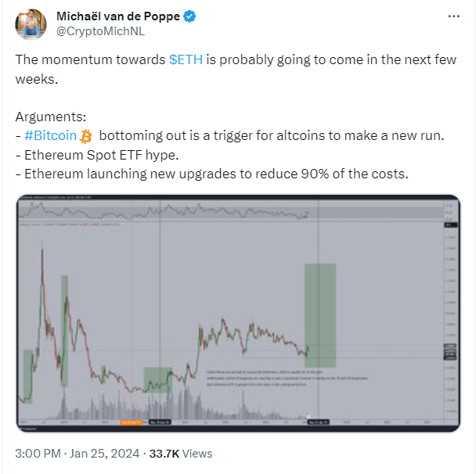Click the 3:00 PM Jan 25, 2024 timestamp
476x474 pixels.
77,454
